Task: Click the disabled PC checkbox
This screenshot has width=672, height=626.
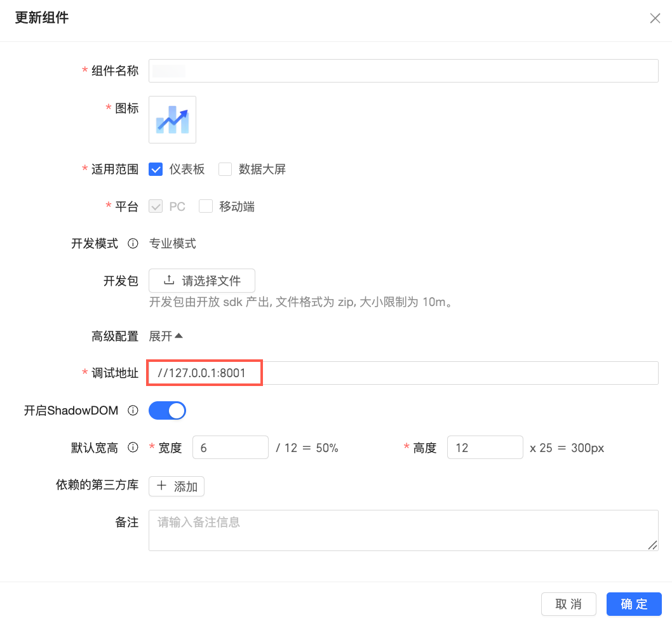Action: 156,206
